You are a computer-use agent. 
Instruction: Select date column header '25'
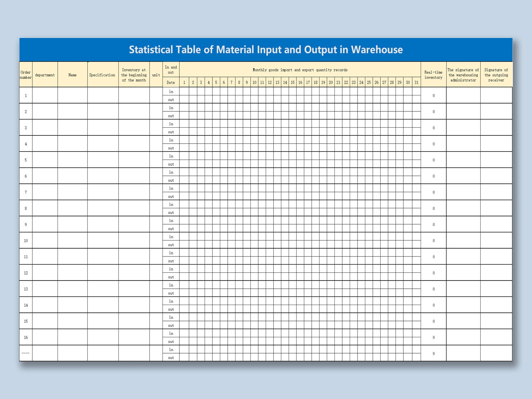click(369, 82)
